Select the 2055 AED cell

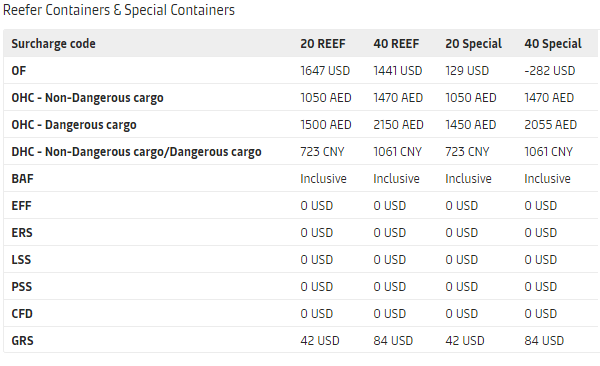[x=550, y=125]
